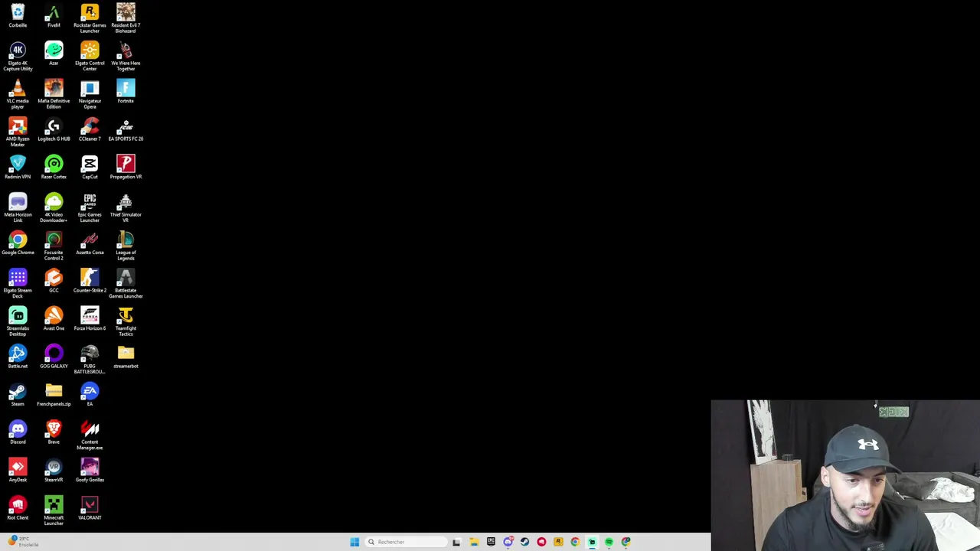Select the Brave browser desktop icon

(54, 432)
